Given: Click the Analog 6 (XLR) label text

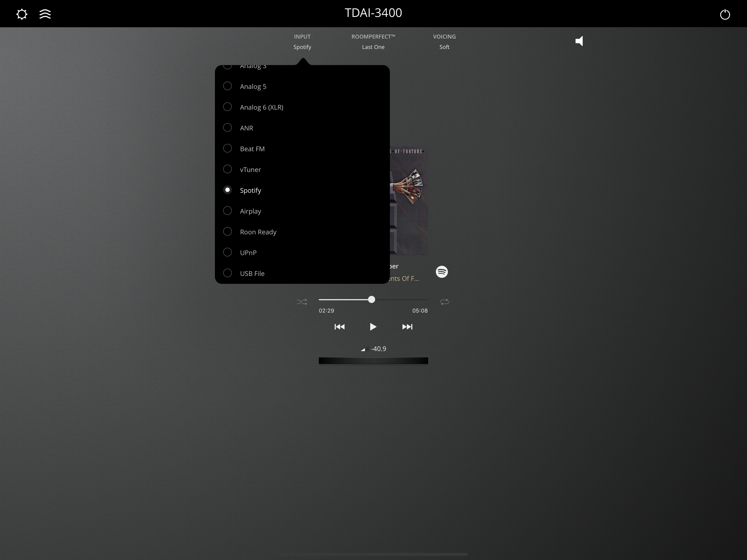Looking at the screenshot, I should point(262,107).
